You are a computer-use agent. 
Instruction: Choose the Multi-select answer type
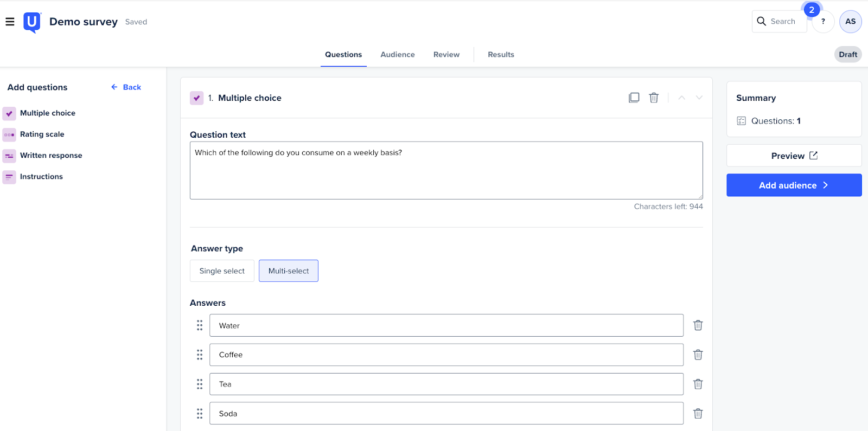(288, 271)
